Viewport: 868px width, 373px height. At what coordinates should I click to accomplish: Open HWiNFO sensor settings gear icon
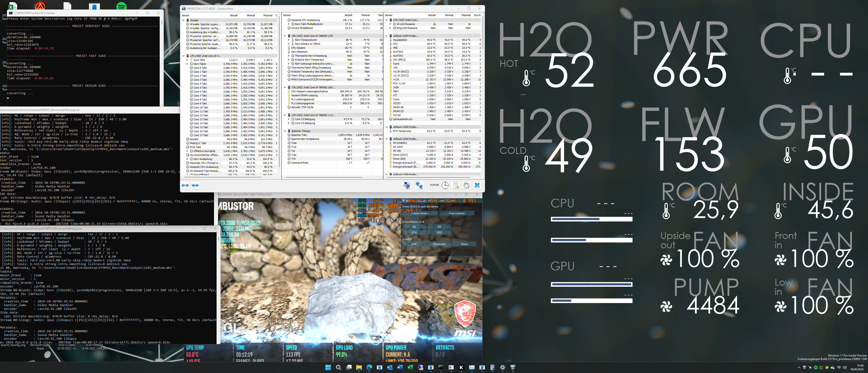tap(466, 185)
